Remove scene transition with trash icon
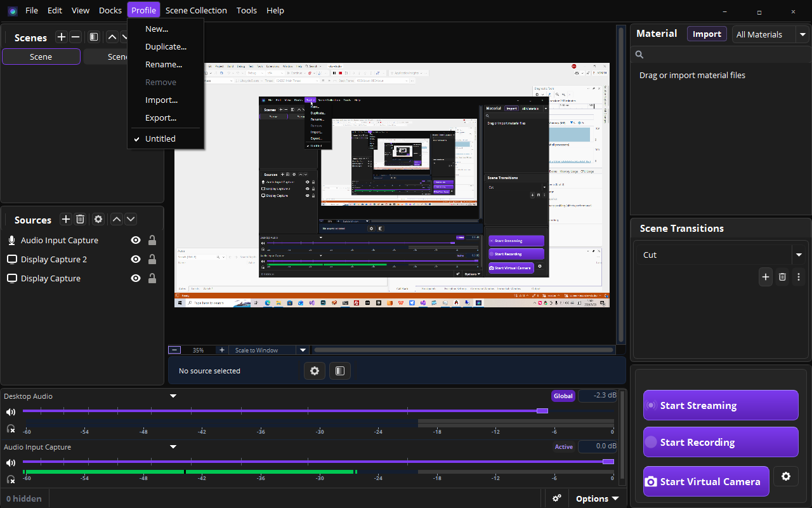This screenshot has height=508, width=812. point(782,277)
